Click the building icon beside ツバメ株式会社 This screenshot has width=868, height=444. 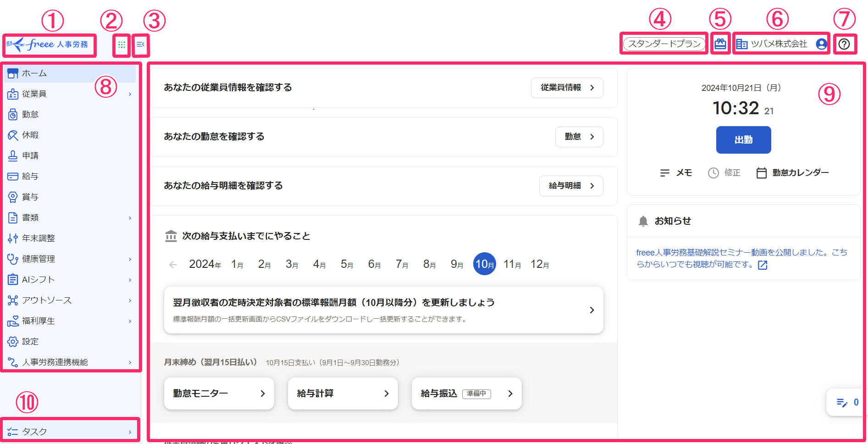pos(741,44)
